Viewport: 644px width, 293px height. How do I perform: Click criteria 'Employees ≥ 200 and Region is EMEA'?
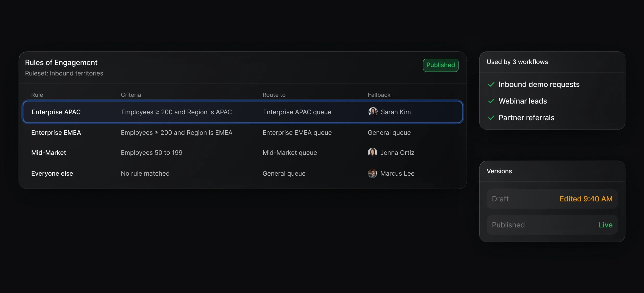pos(176,132)
